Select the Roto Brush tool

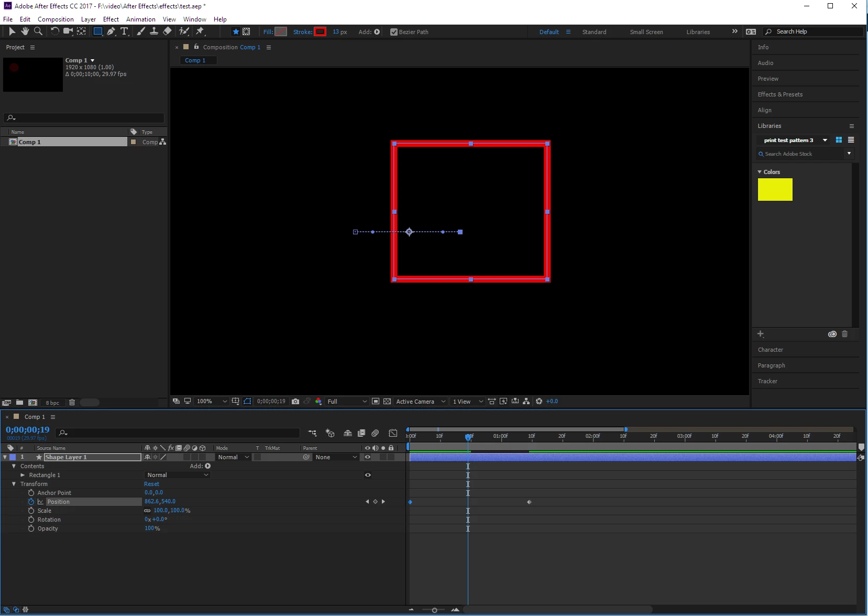coord(184,31)
